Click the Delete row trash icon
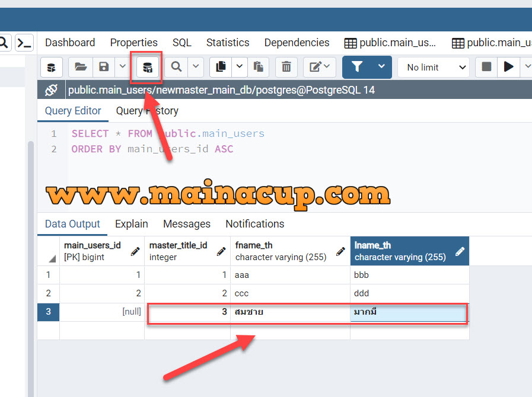Viewport: 532px width, 397px height. tap(286, 67)
